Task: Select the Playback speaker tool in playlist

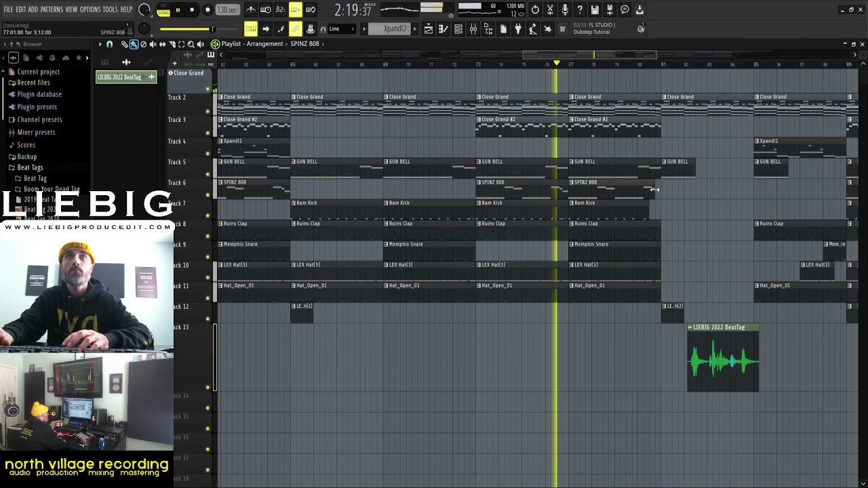Action: pos(200,44)
